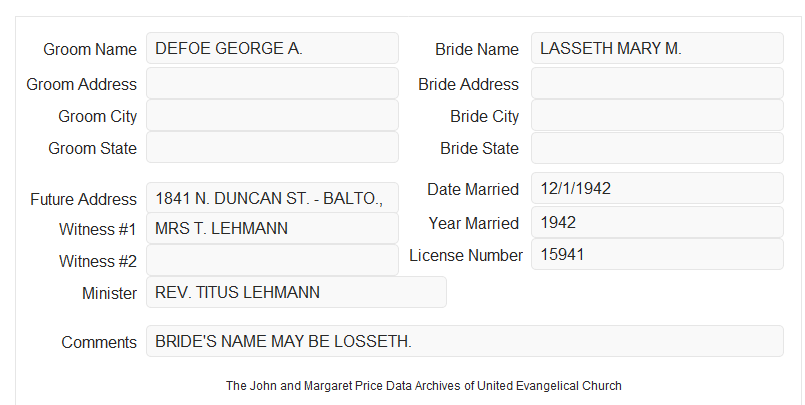Click the Comments label

coord(99,342)
